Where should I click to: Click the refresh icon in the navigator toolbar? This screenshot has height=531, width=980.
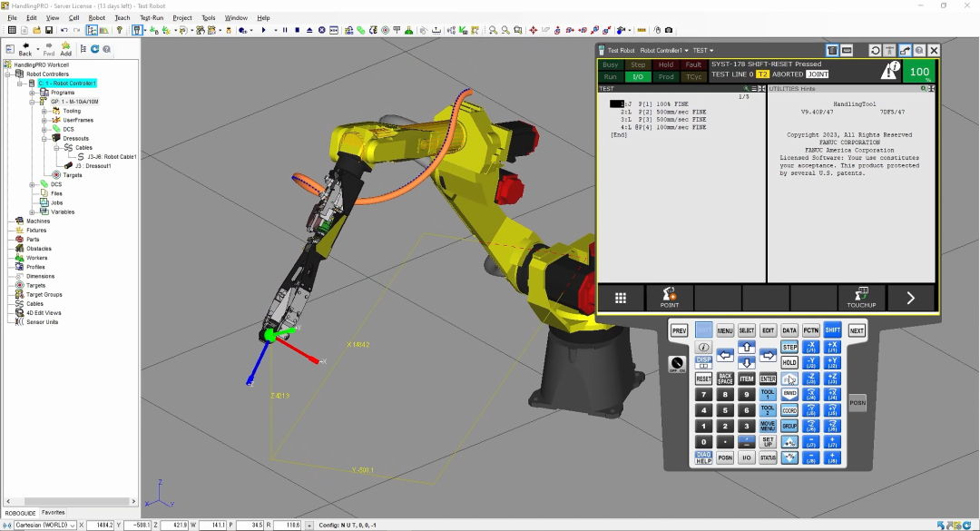95,49
